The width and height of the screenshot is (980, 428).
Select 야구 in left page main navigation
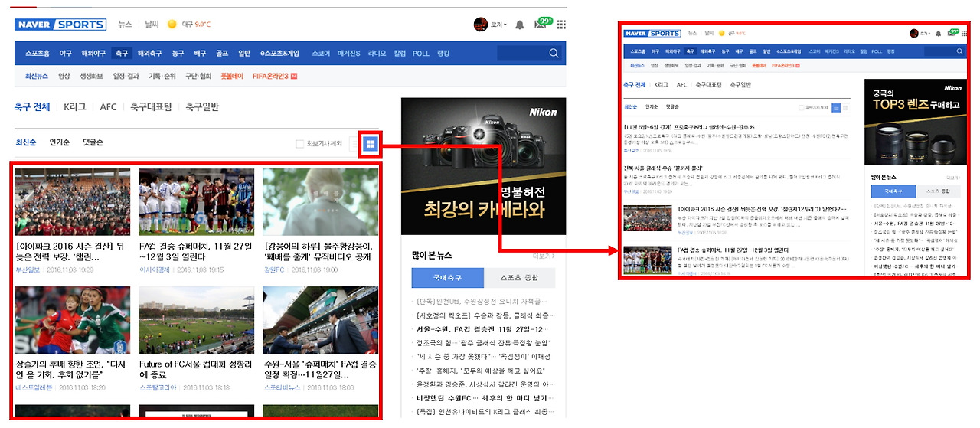pyautogui.click(x=66, y=53)
